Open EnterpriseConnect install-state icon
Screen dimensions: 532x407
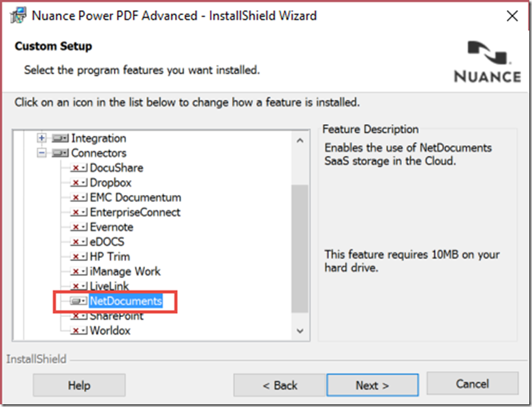79,212
